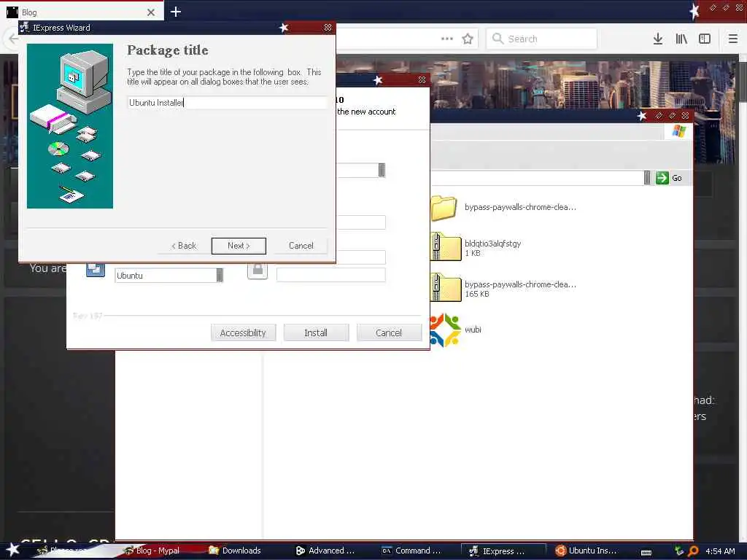
Task: Click the Windows flag logo in Explorer
Action: (x=679, y=131)
